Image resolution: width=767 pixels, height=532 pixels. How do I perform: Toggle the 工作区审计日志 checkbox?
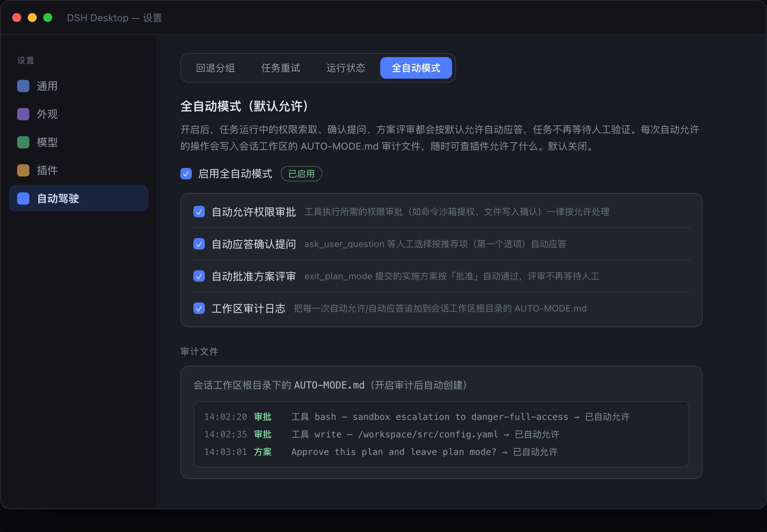pyautogui.click(x=199, y=309)
